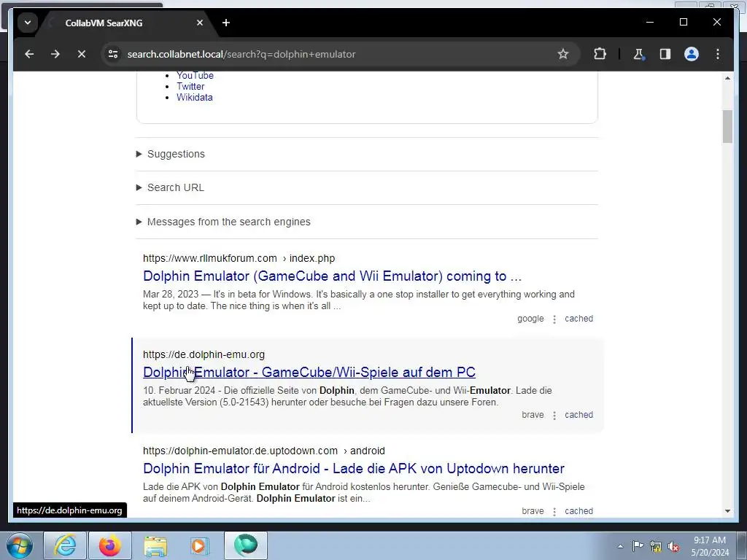Open Dolphin Emulator für Android Uptodown result
The image size is (747, 560).
354,469
